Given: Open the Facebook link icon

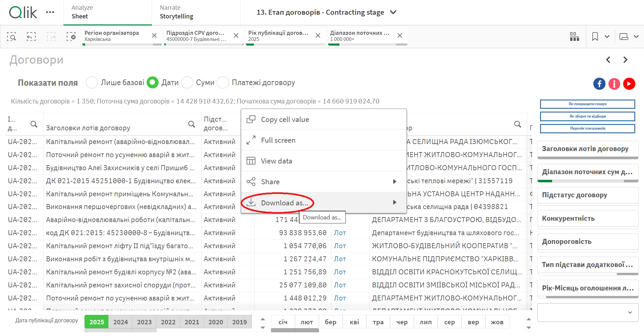Looking at the screenshot, I should coord(599,84).
